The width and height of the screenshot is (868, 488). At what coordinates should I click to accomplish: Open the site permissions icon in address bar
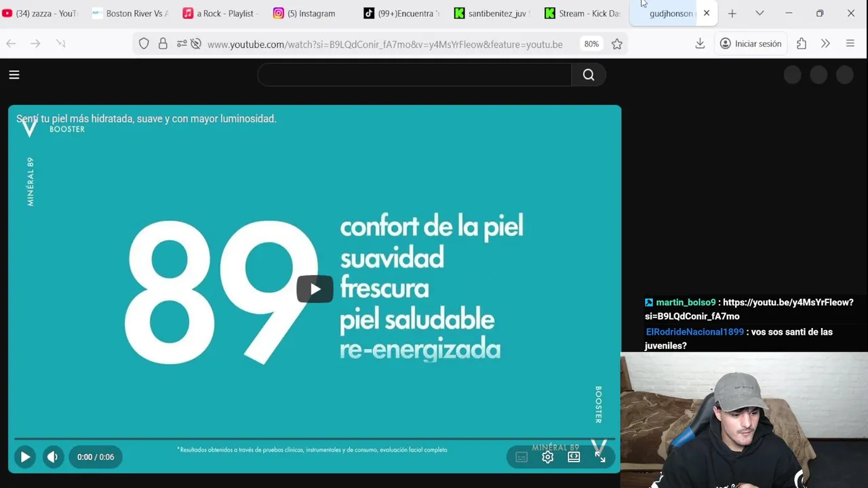point(182,43)
